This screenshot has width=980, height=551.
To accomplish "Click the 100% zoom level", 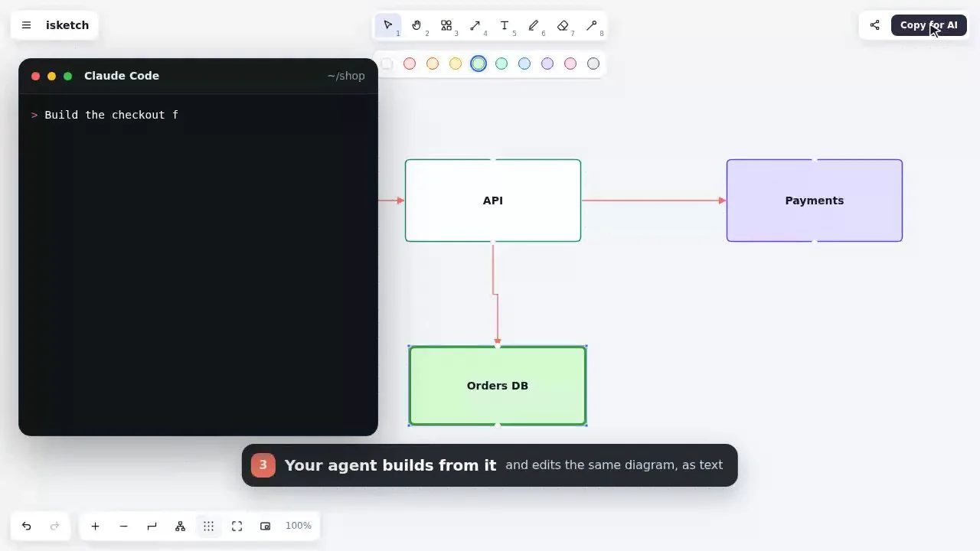I will pyautogui.click(x=299, y=526).
